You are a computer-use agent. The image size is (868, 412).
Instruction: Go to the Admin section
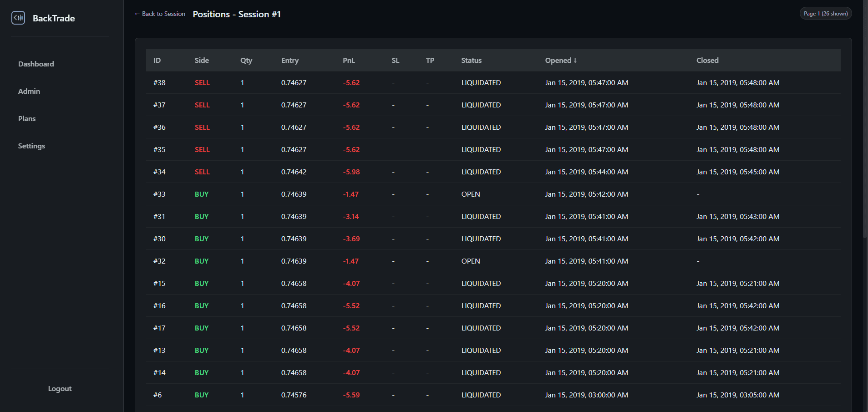pos(29,92)
